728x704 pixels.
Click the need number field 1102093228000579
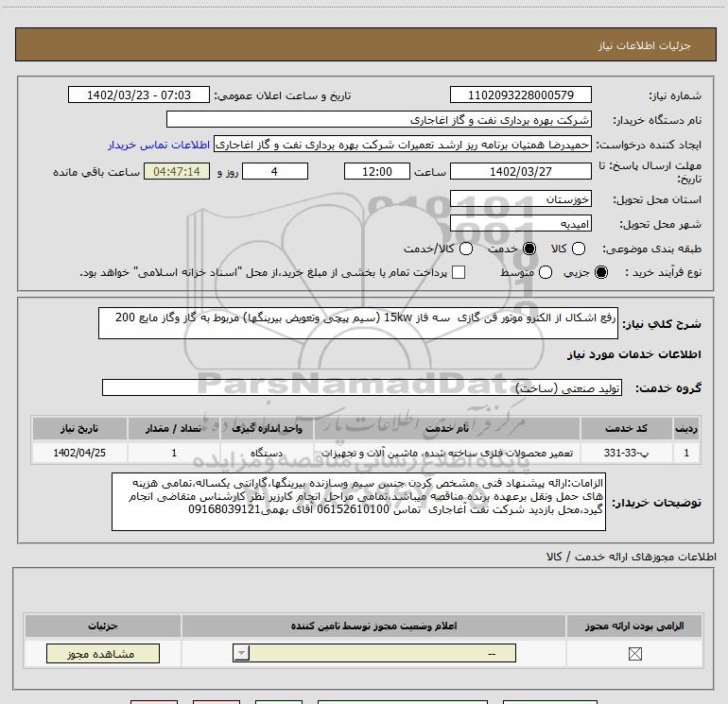(x=520, y=95)
